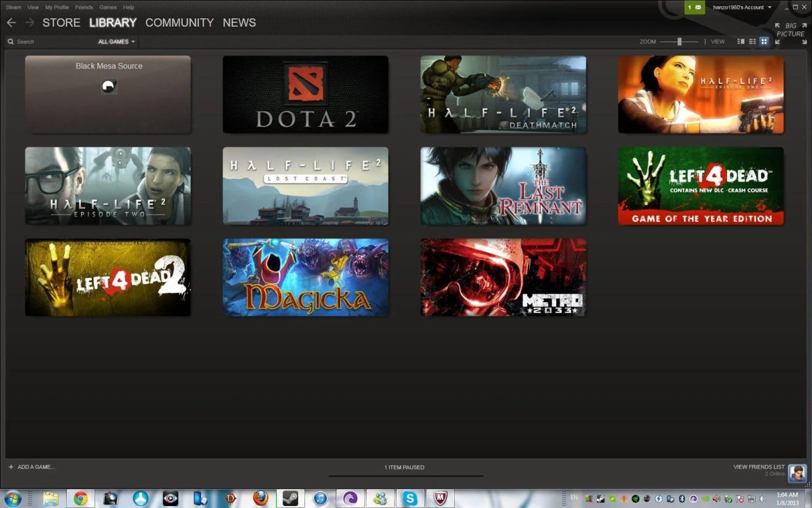Switch to detail view layout
This screenshot has width=812, height=508.
741,41
